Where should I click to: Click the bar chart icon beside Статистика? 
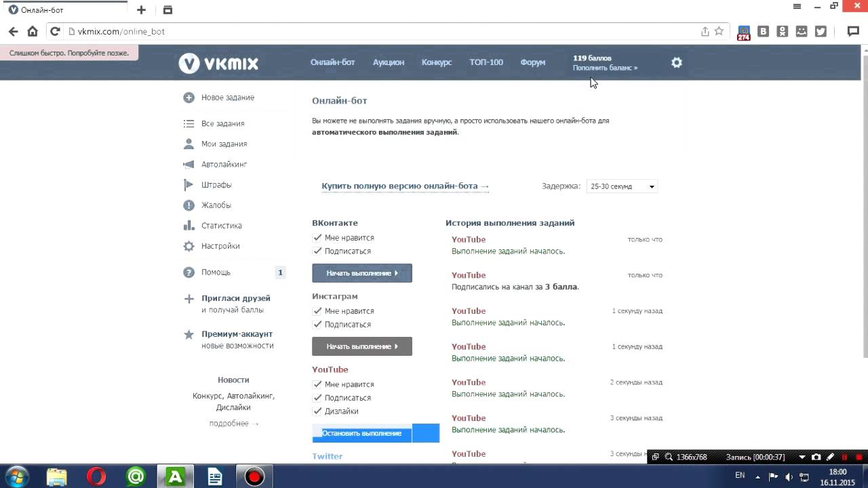189,226
